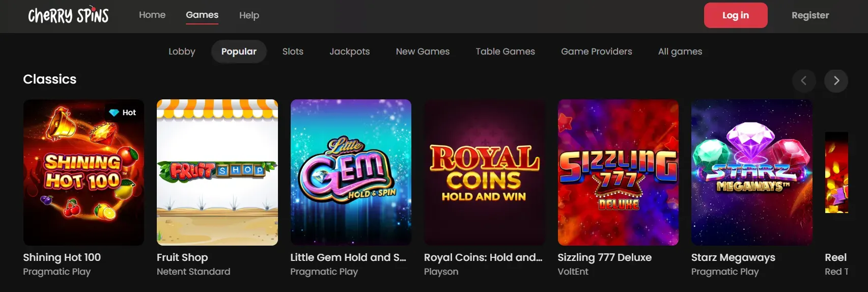Click the Register link
The image size is (868, 292).
810,15
